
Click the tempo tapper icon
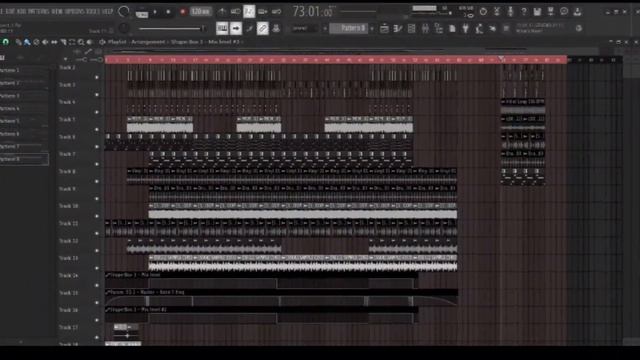tap(479, 28)
